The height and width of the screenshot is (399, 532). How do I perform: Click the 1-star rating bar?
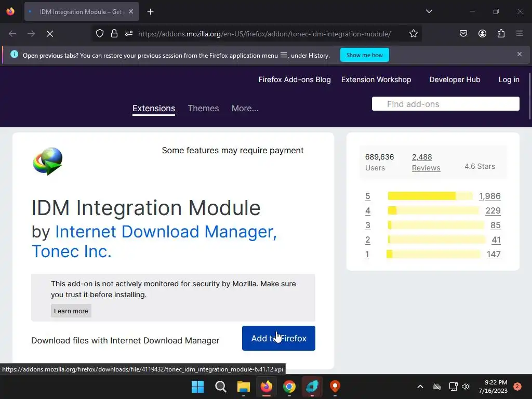pos(433,254)
